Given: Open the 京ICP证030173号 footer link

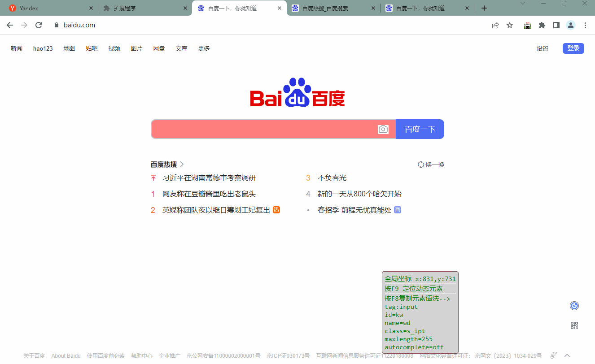Looking at the screenshot, I should (288, 356).
